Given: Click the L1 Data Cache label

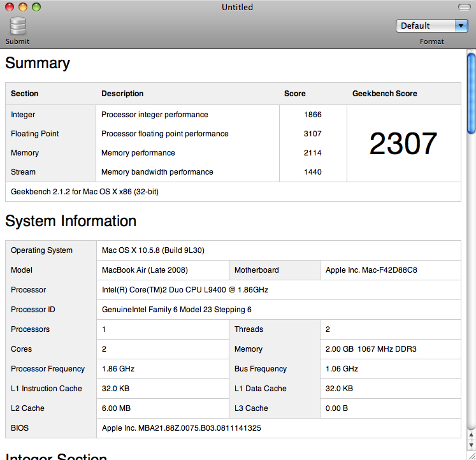Looking at the screenshot, I should (x=261, y=389).
